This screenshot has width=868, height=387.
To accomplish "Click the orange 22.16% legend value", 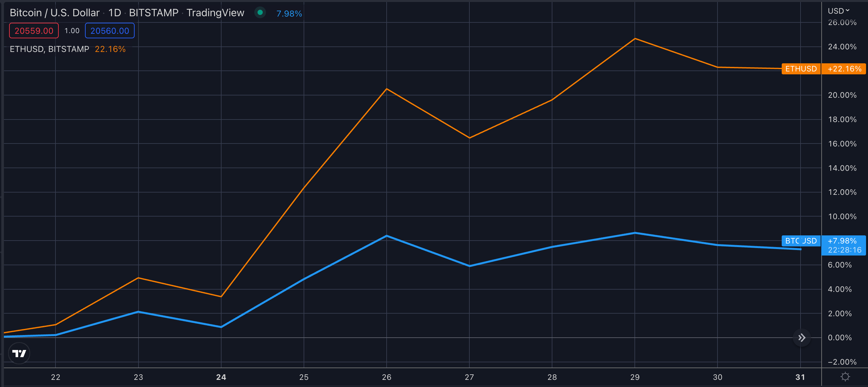I will pyautogui.click(x=110, y=49).
